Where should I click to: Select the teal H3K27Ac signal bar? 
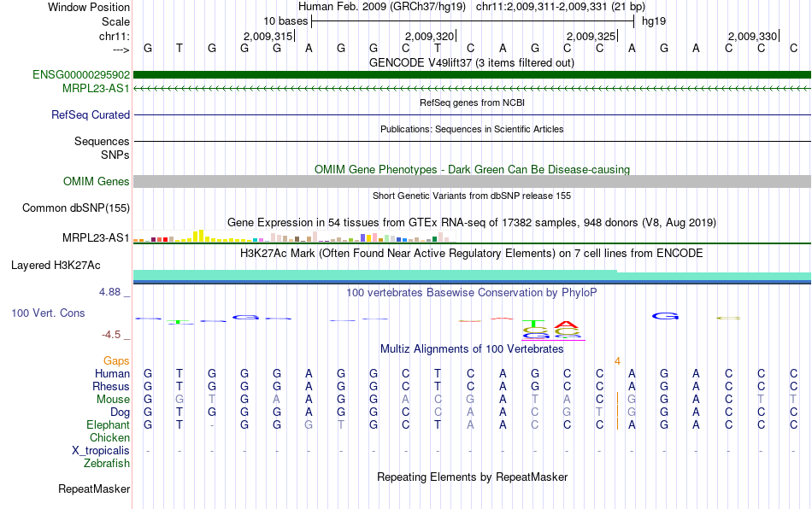pyautogui.click(x=473, y=275)
